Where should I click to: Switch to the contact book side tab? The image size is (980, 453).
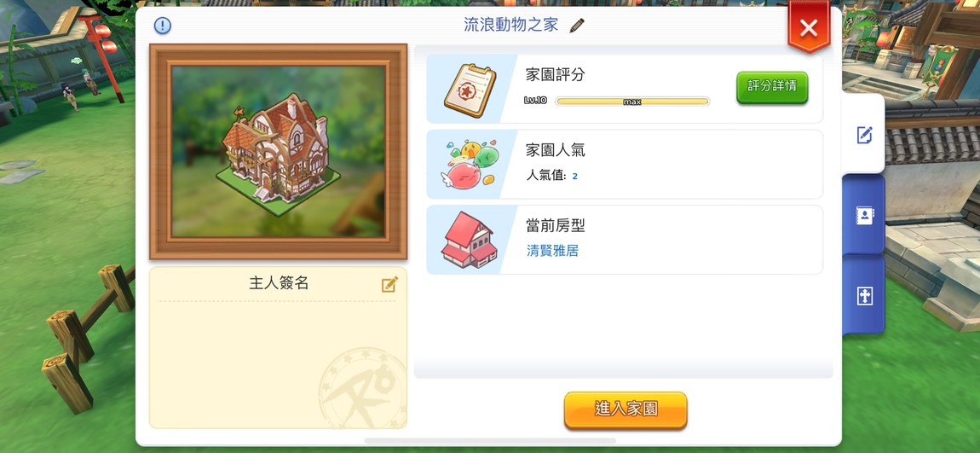864,215
